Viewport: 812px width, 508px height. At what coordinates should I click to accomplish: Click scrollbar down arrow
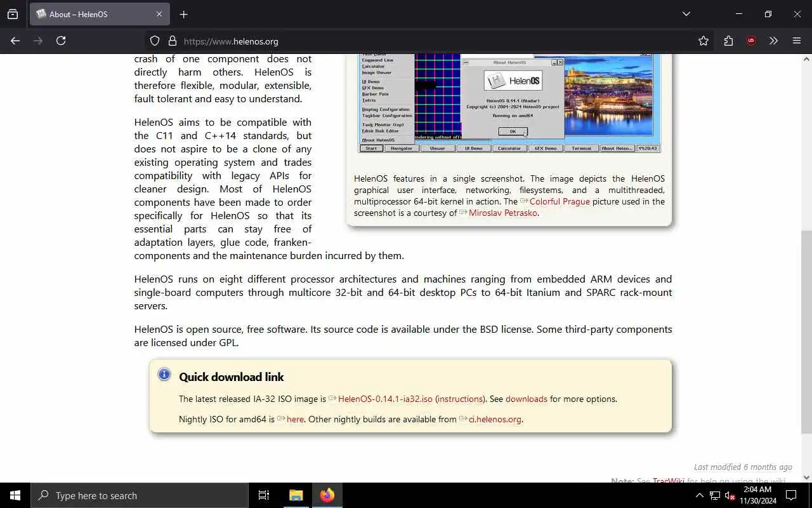point(806,478)
